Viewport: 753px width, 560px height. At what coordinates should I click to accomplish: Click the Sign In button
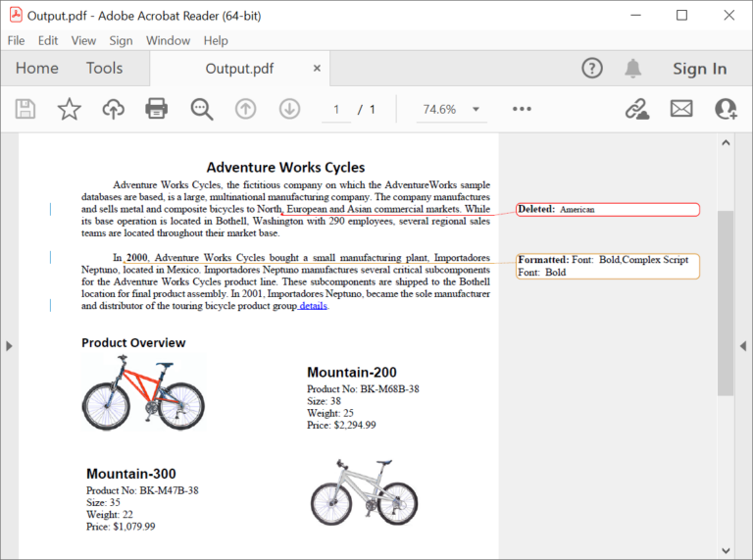pos(699,69)
